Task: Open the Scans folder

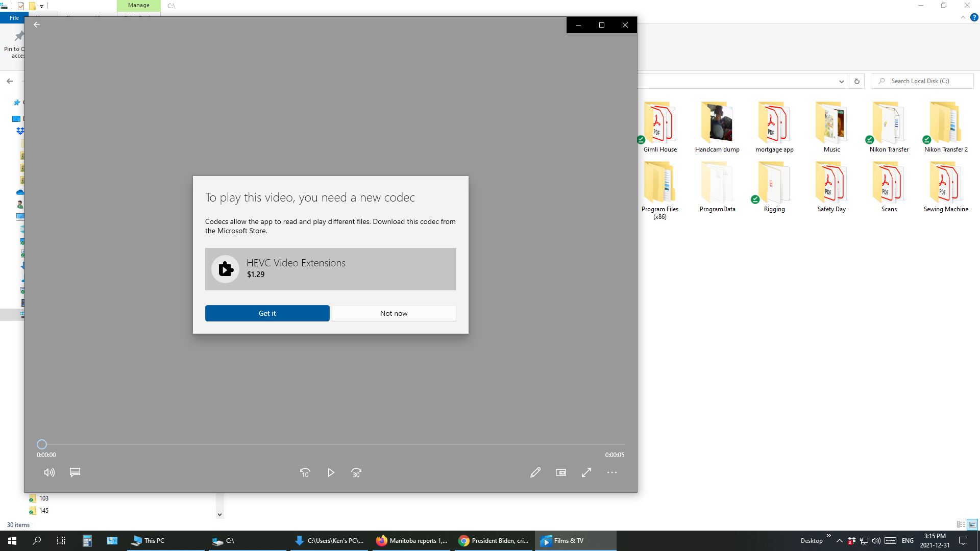Action: (x=889, y=187)
